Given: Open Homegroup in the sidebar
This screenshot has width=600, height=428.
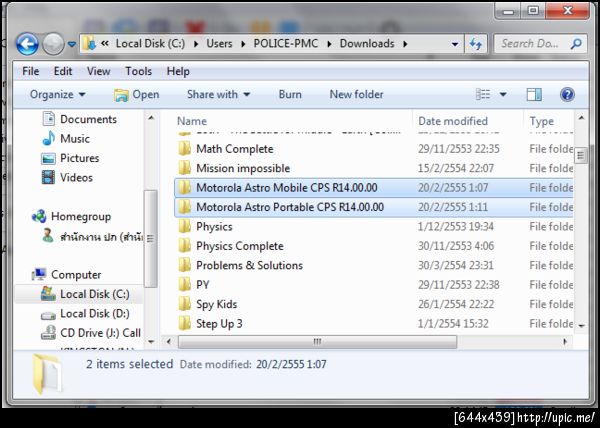Looking at the screenshot, I should pyautogui.click(x=72, y=216).
